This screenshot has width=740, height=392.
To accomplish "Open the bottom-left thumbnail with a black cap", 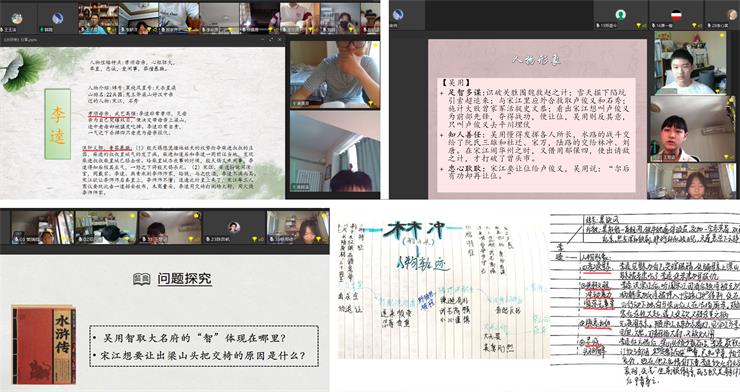I will pos(107,227).
